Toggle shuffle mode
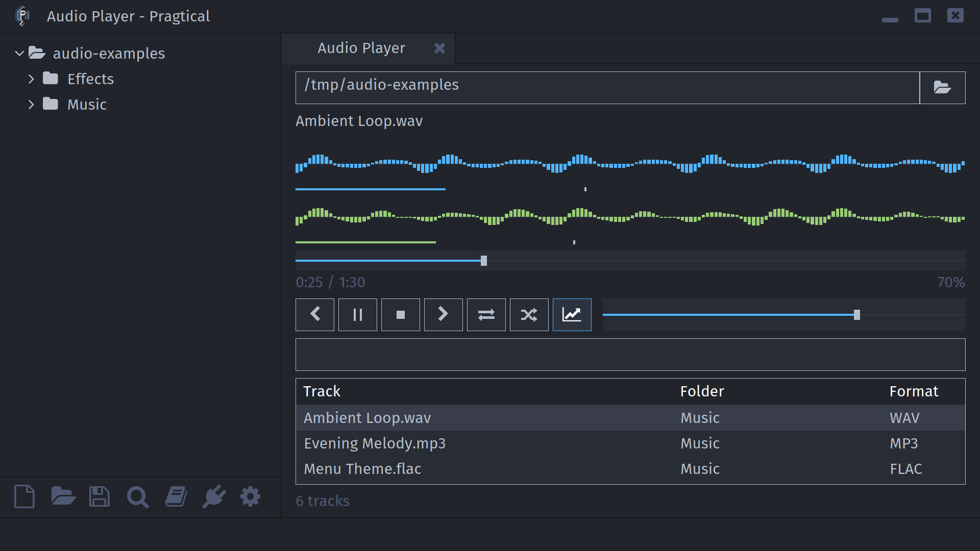The height and width of the screenshot is (551, 980). click(529, 315)
